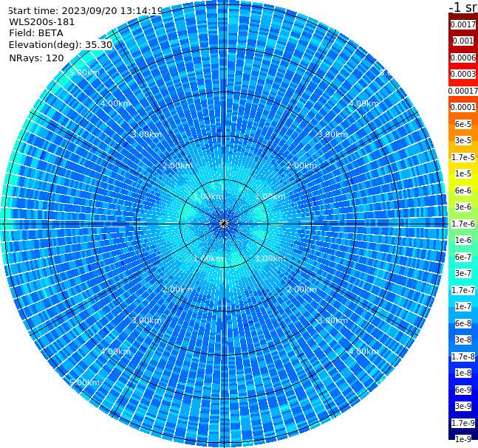The height and width of the screenshot is (448, 478).
Task: Select the 1.7e-9 colorbar value
Action: (463, 423)
